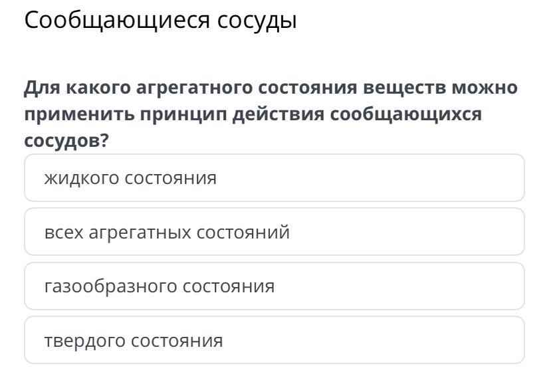Mark solid state as the answer

274,341
